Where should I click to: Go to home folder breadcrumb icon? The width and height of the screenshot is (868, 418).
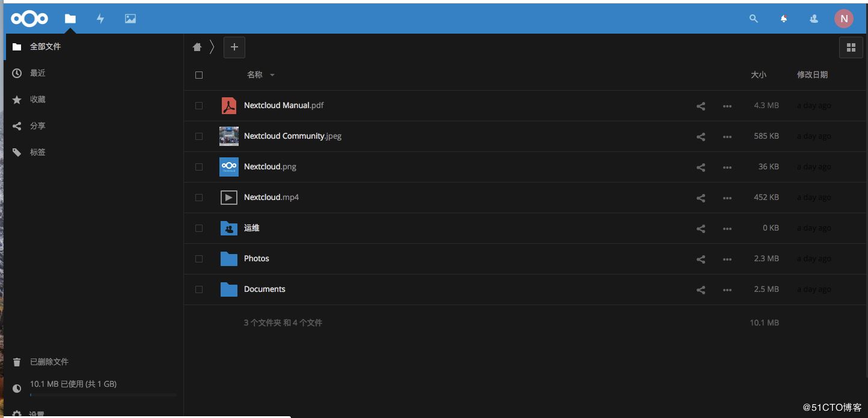197,47
